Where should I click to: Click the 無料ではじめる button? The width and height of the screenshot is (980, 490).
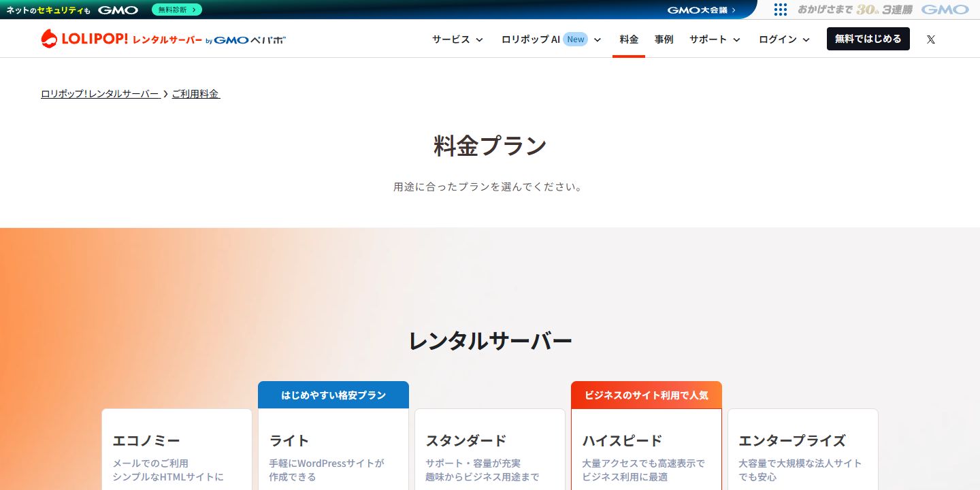[868, 39]
